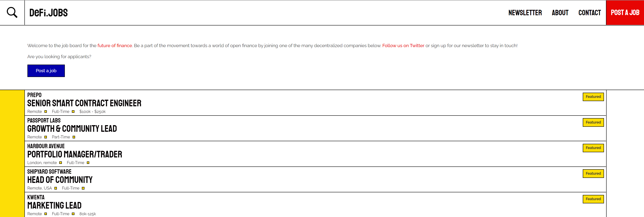This screenshot has height=217, width=644.
Task: Open Portfolio Manager/Trader job listing
Action: click(75, 154)
